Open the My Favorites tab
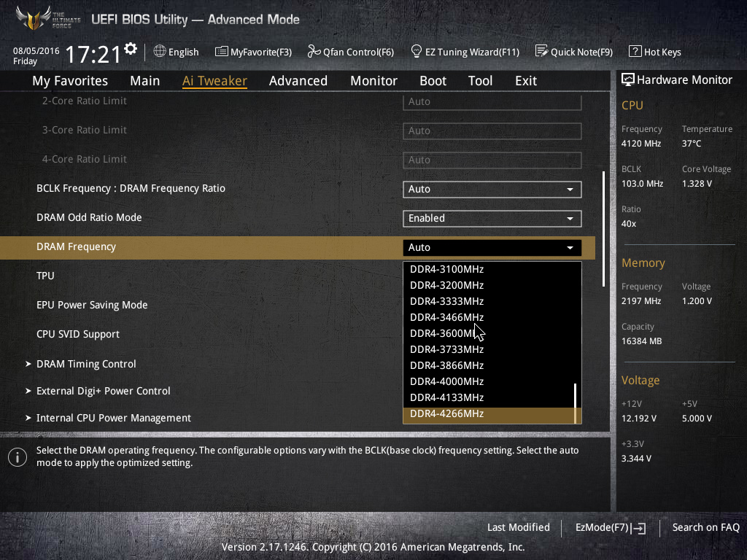The height and width of the screenshot is (560, 747). click(x=70, y=81)
